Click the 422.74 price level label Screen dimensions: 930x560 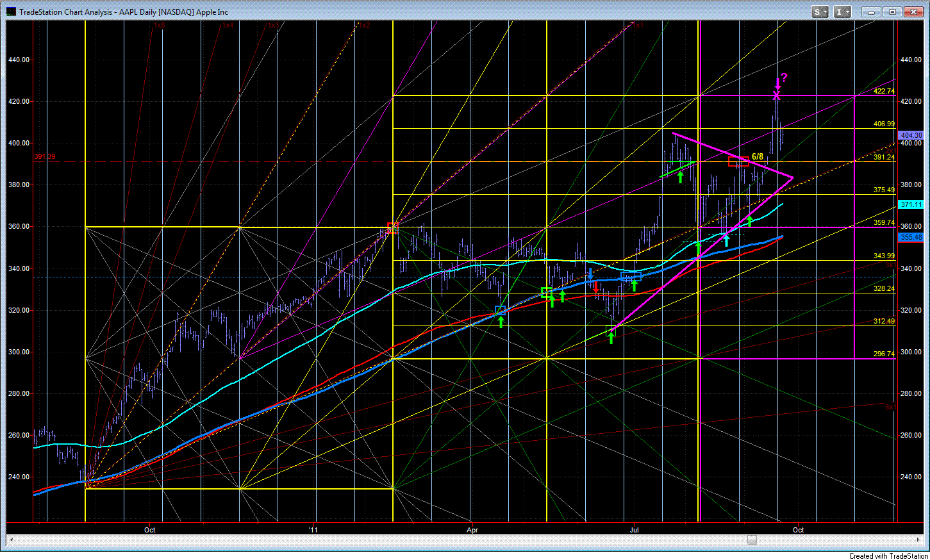pos(884,92)
